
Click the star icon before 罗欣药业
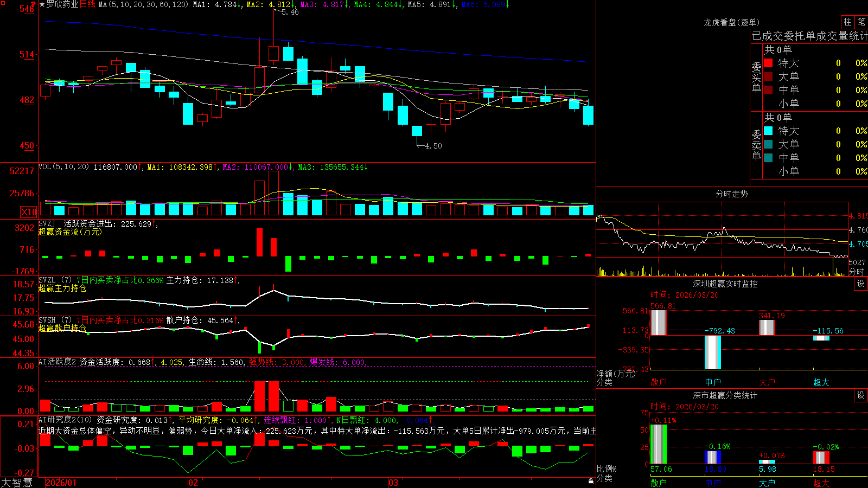42,4
